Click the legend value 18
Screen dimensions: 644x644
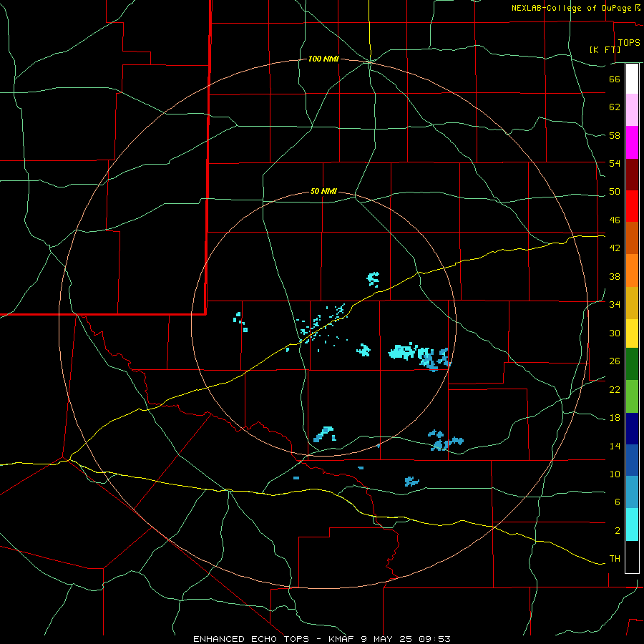point(615,418)
